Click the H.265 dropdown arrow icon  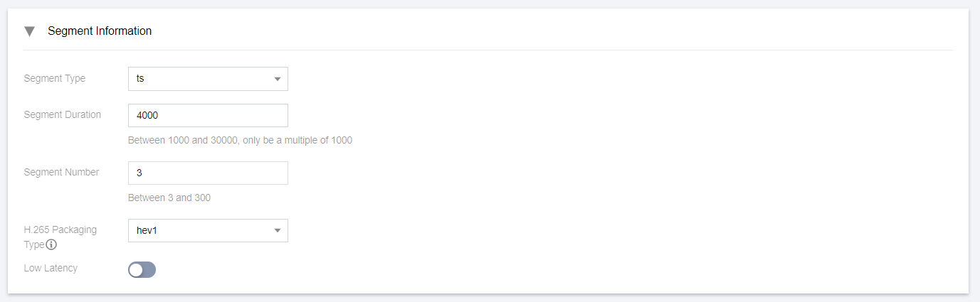click(278, 231)
